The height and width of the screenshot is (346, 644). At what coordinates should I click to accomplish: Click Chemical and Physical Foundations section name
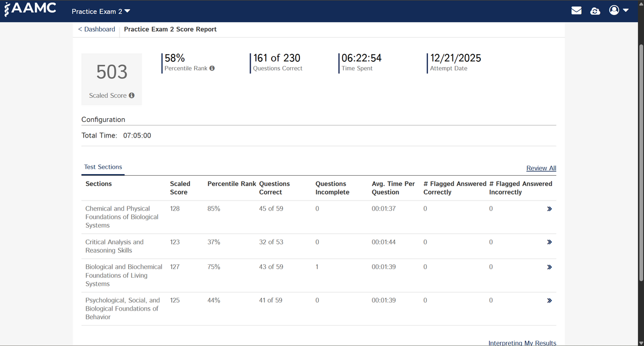[x=122, y=217]
